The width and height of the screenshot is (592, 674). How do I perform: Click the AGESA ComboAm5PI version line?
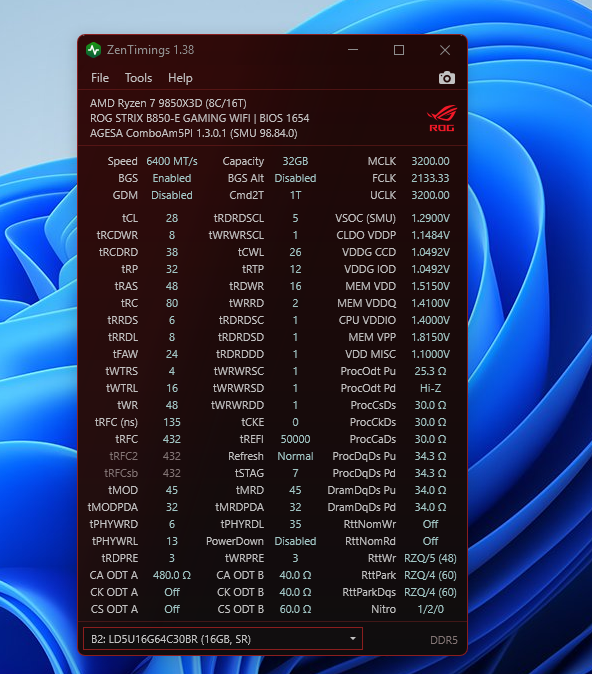[x=193, y=133]
